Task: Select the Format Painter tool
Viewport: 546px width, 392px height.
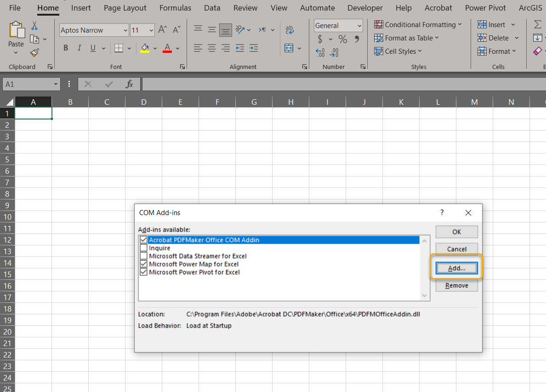Action: click(x=34, y=52)
